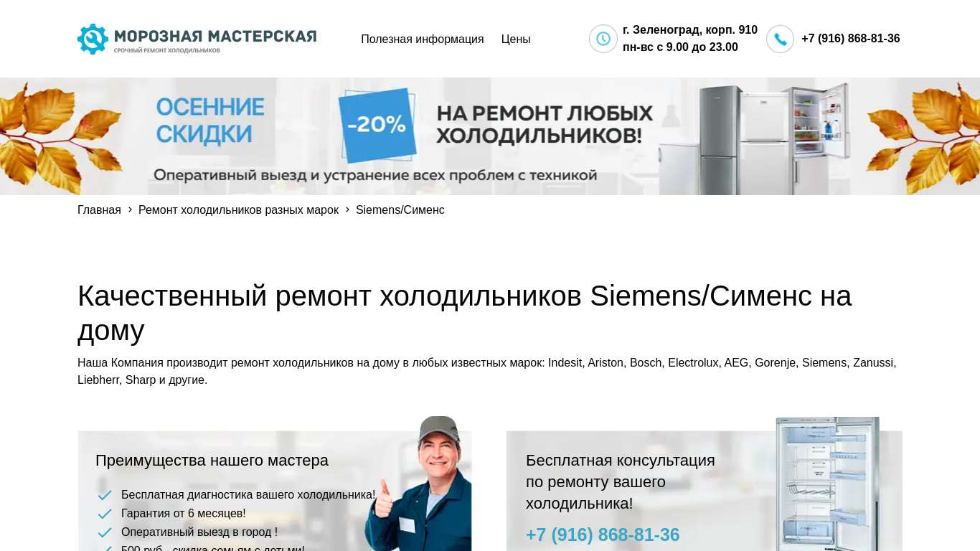Open the Полезная информация menu
980x551 pixels.
(422, 39)
